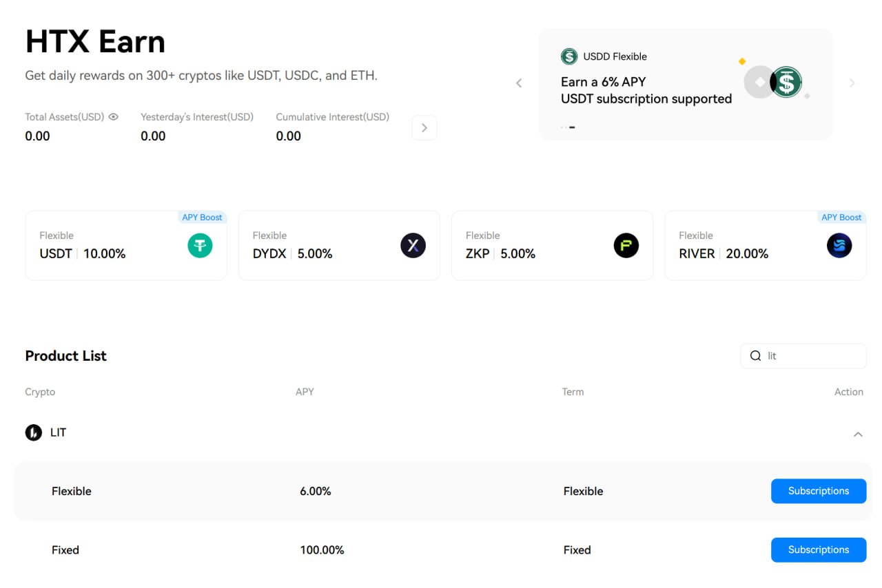Click the product search field
882x588 pixels.
point(810,356)
